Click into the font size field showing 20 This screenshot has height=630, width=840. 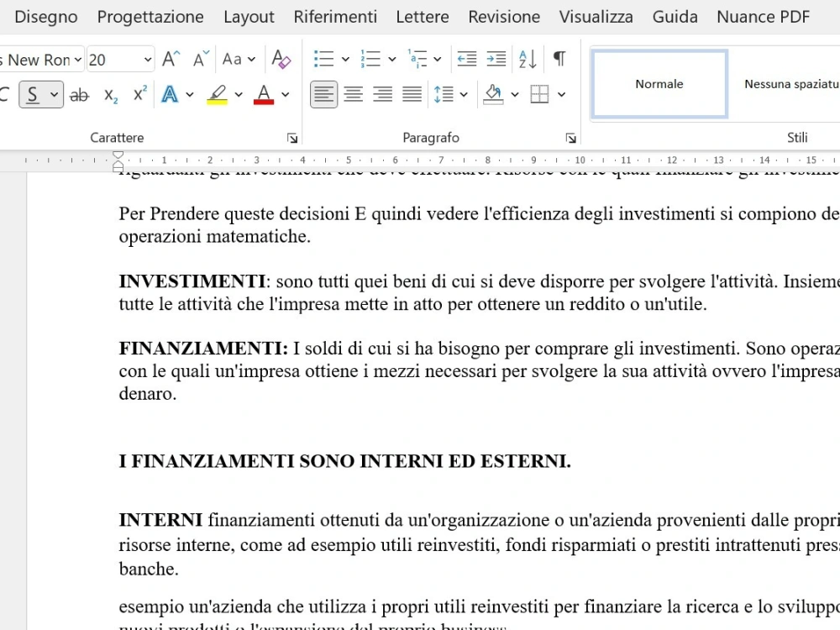[x=113, y=60]
